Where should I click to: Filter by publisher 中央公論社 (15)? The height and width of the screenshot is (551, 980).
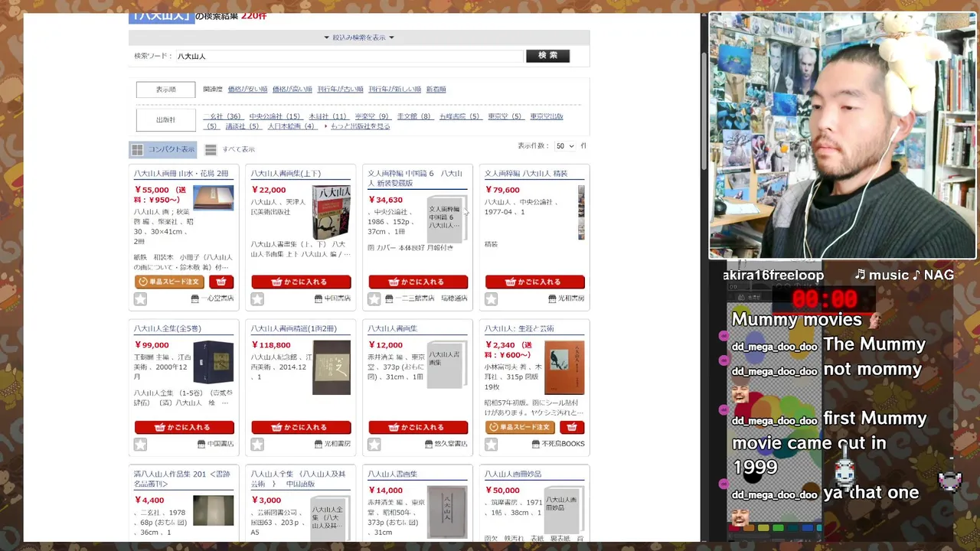276,116
